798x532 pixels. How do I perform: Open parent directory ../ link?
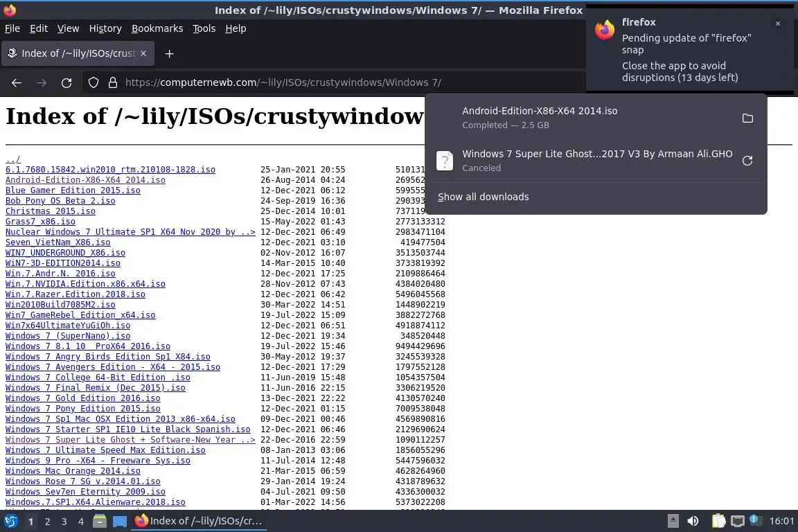tap(12, 159)
